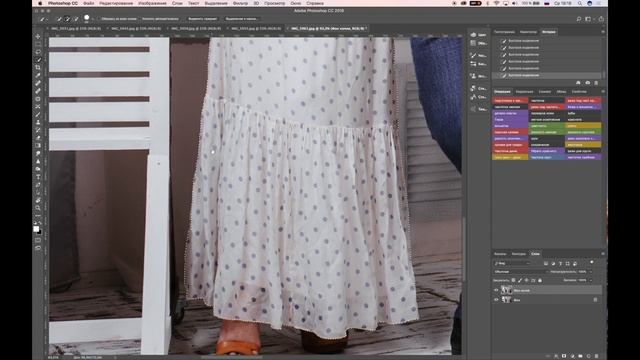Open collapsed Цвет panel icon
Screen dimensions: 640x360
[473, 35]
